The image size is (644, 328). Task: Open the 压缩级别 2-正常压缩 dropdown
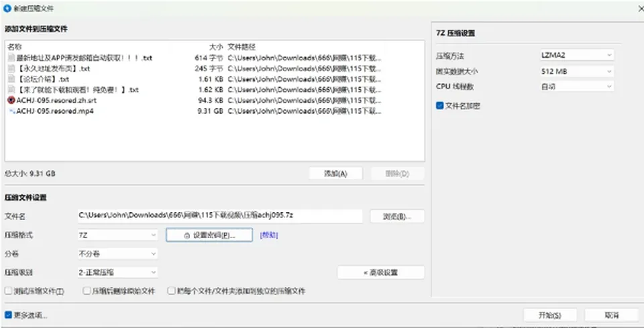[x=117, y=272]
